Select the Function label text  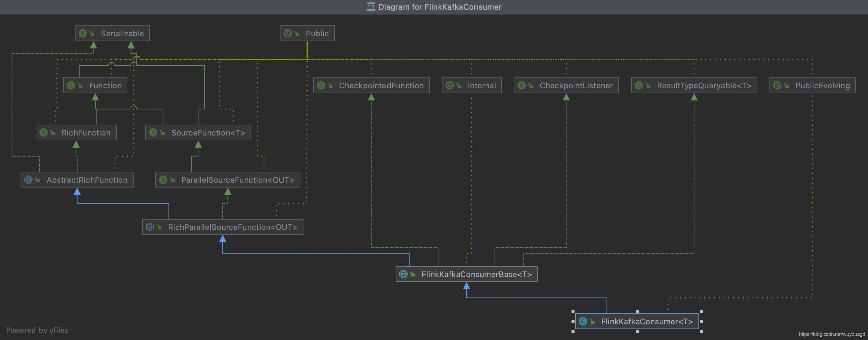(105, 85)
